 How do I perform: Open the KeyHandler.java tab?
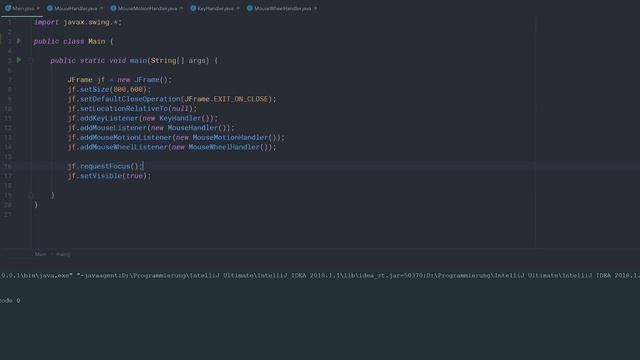[216, 8]
